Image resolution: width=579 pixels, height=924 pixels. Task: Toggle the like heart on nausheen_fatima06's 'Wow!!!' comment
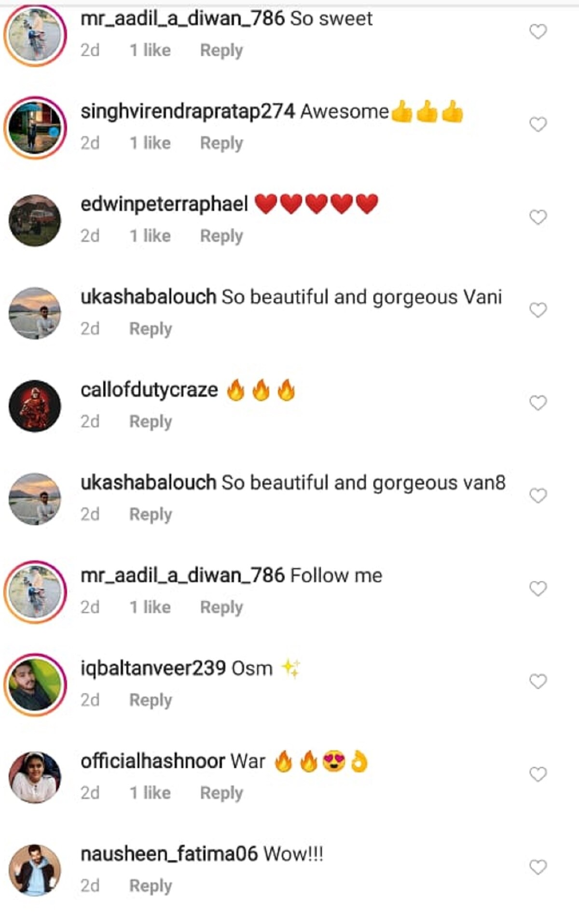(538, 867)
